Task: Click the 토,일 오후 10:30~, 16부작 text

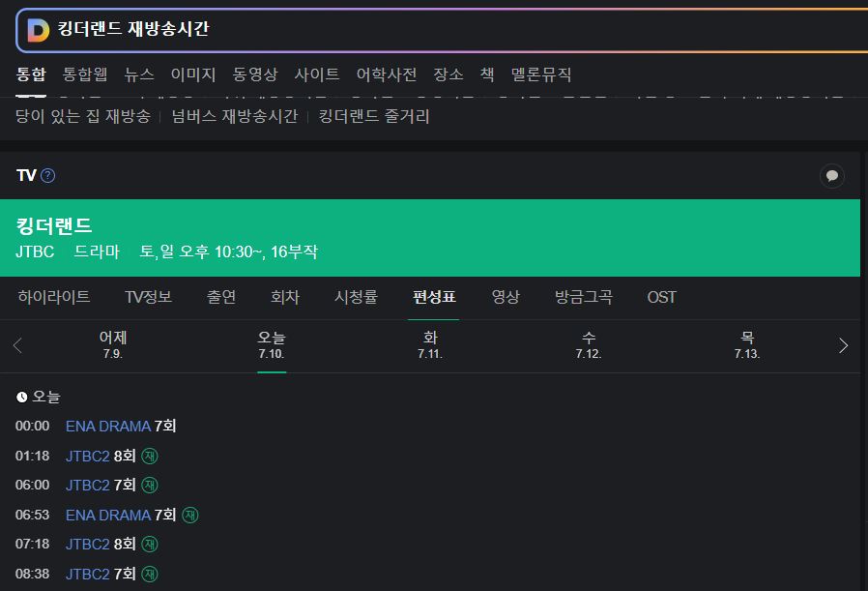Action: [x=229, y=252]
